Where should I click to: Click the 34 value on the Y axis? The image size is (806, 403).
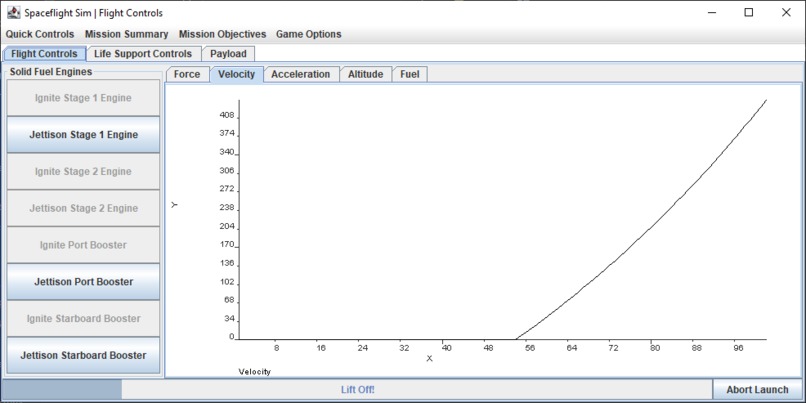pyautogui.click(x=229, y=319)
